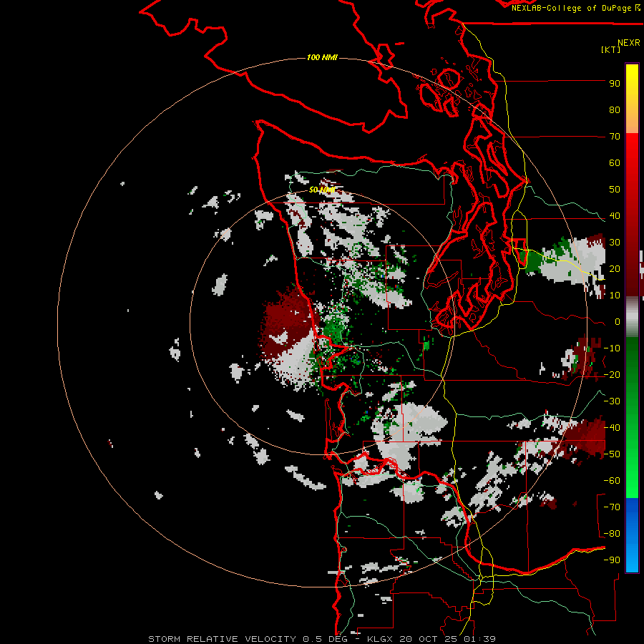Viewport: 644px width, 644px height.
Task: Click the -70 value on the velocity scale
Action: pyautogui.click(x=612, y=507)
